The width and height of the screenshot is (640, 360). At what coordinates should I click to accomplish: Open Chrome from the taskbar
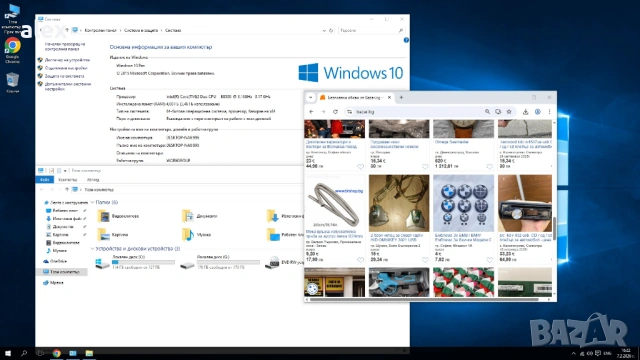coord(57,353)
